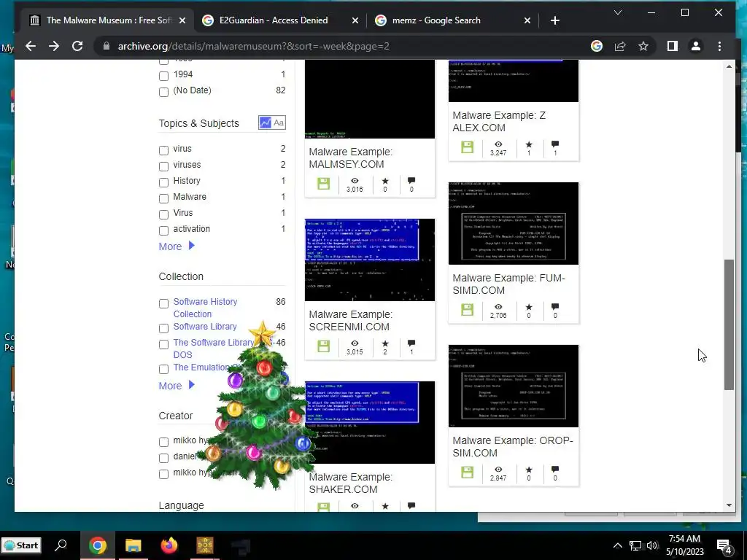Click floppy disk icon under MALMSEY.COM
The image size is (747, 560).
(x=323, y=183)
